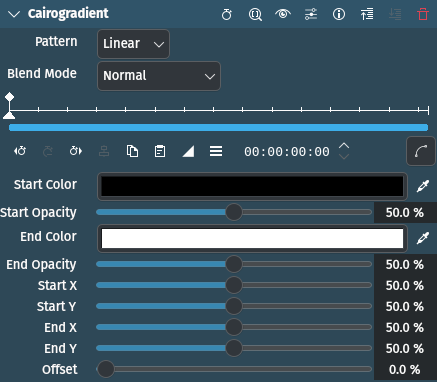Viewport: 437px width, 382px height.
Task: Open the Pattern dropdown showing Linear
Action: click(x=133, y=44)
